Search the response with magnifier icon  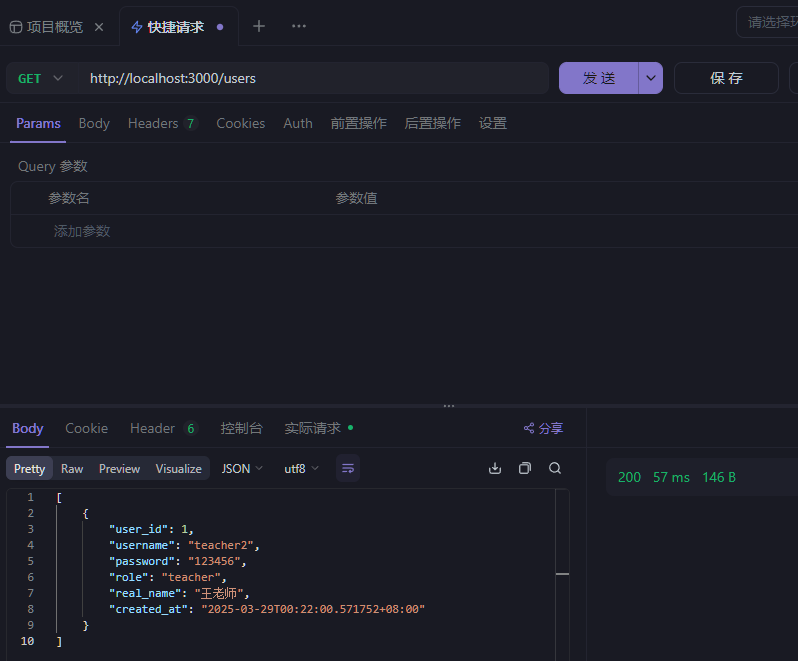coord(555,468)
